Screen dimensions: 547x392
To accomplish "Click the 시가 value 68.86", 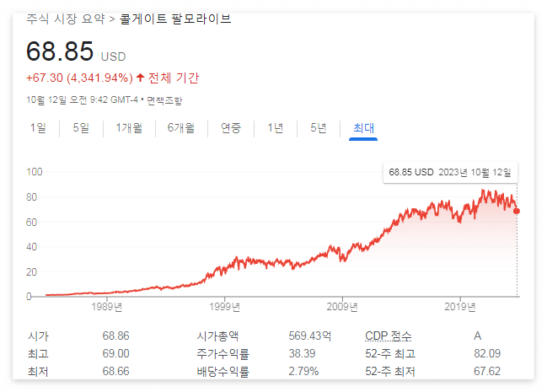I will 115,336.
